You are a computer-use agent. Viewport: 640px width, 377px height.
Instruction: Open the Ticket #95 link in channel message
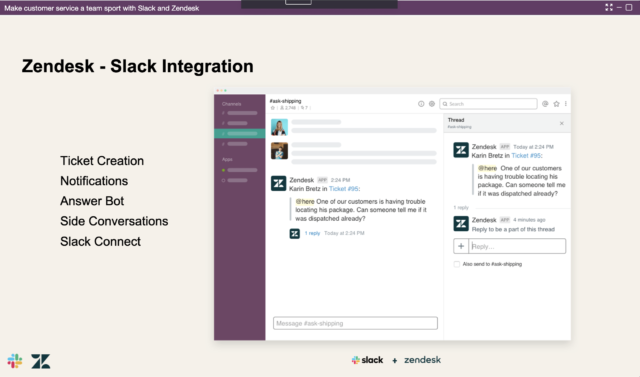[x=344, y=188]
